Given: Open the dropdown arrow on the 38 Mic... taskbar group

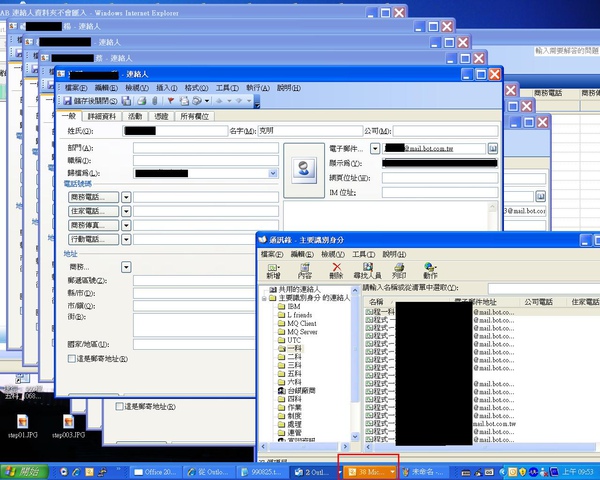Looking at the screenshot, I should click(x=393, y=472).
